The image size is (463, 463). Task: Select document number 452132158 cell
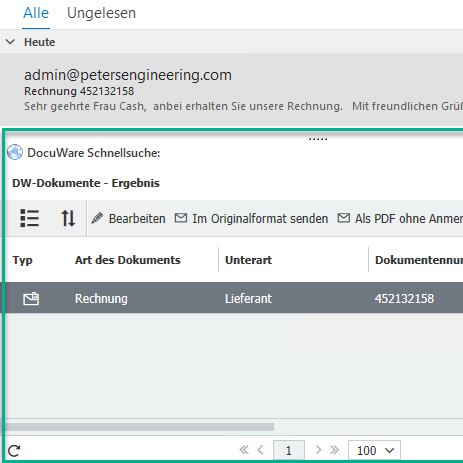point(404,299)
